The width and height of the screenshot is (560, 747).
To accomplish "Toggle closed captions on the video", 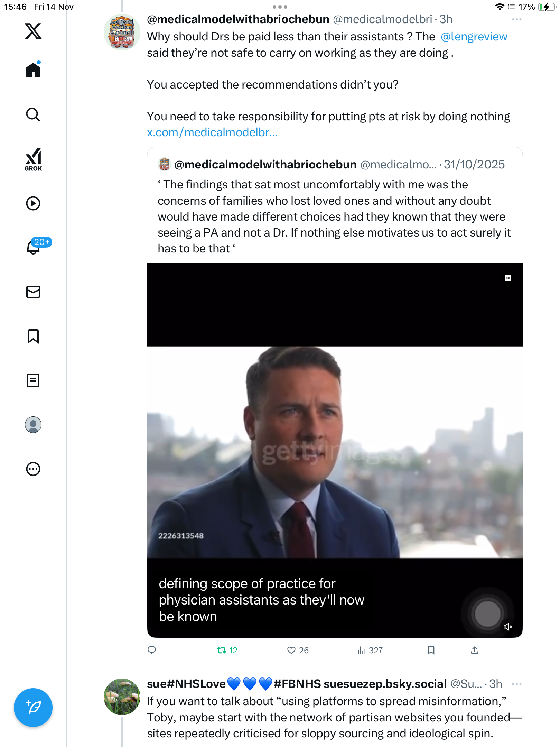I will point(507,278).
